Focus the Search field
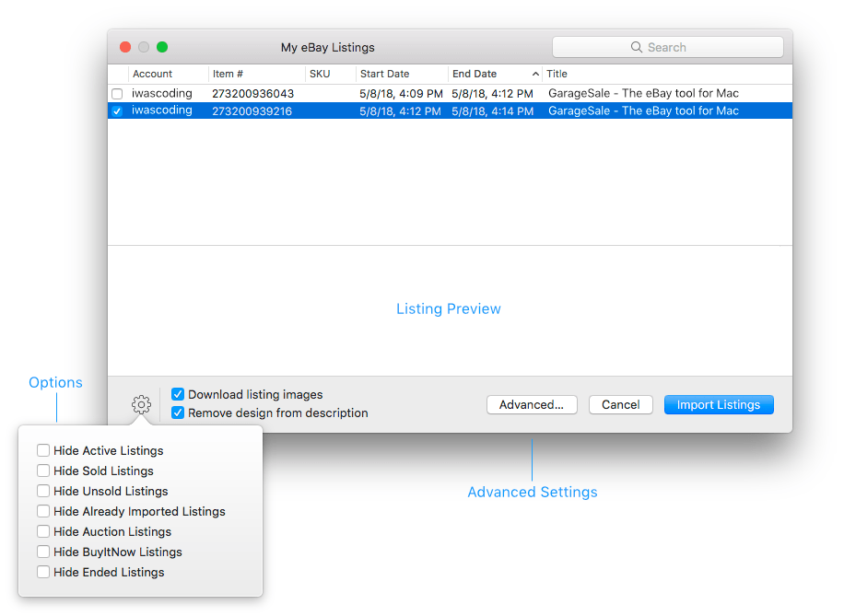 (x=682, y=47)
